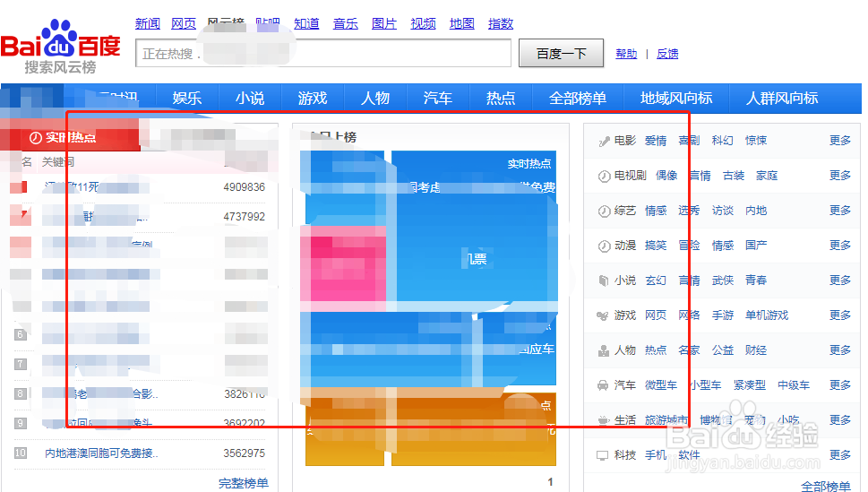Viewport: 868px width, 492px height.
Task: Open the 热点 tab in navigation bar
Action: click(x=501, y=98)
